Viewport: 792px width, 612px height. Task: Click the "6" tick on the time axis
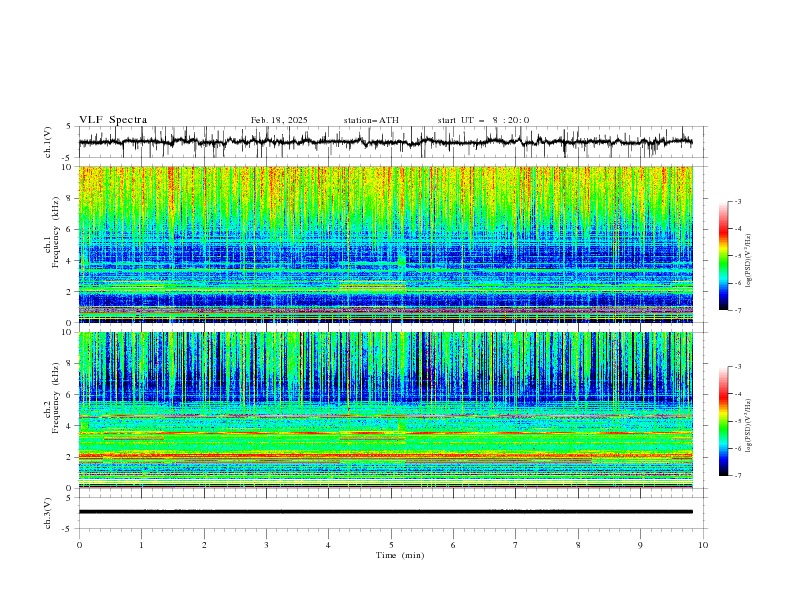(453, 545)
